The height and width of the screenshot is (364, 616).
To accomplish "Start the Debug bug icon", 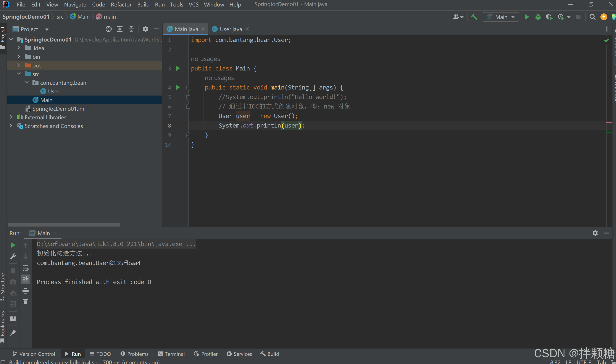I will tap(538, 17).
